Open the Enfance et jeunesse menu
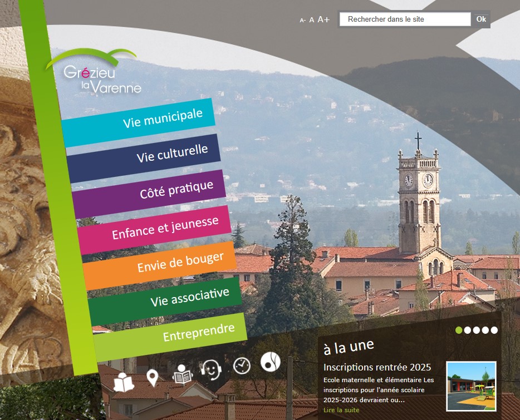The height and width of the screenshot is (420, 520). [x=154, y=230]
